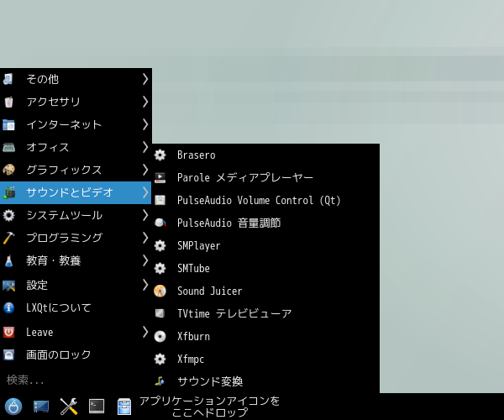Select 画面のロック menu entry
This screenshot has height=420, width=504.
[76, 354]
